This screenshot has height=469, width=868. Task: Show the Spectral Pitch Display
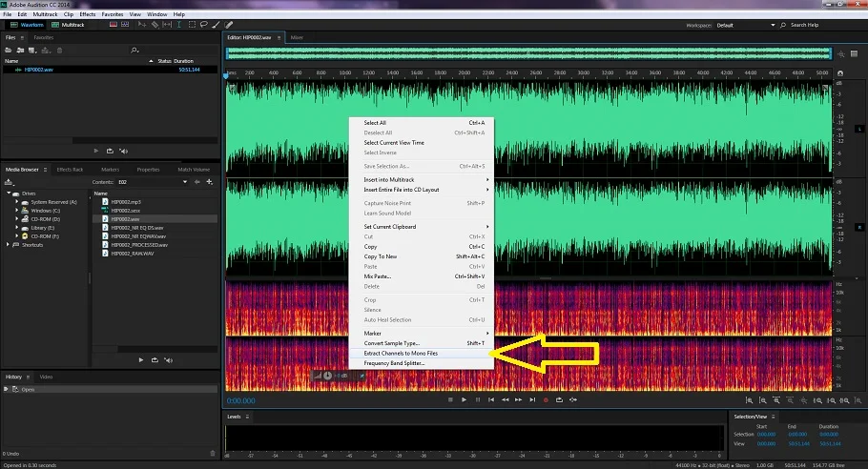125,25
